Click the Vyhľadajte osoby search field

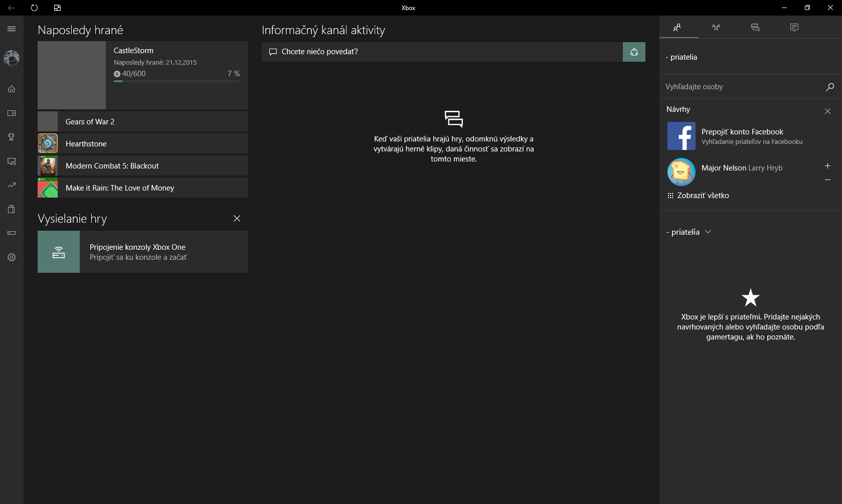[751, 87]
